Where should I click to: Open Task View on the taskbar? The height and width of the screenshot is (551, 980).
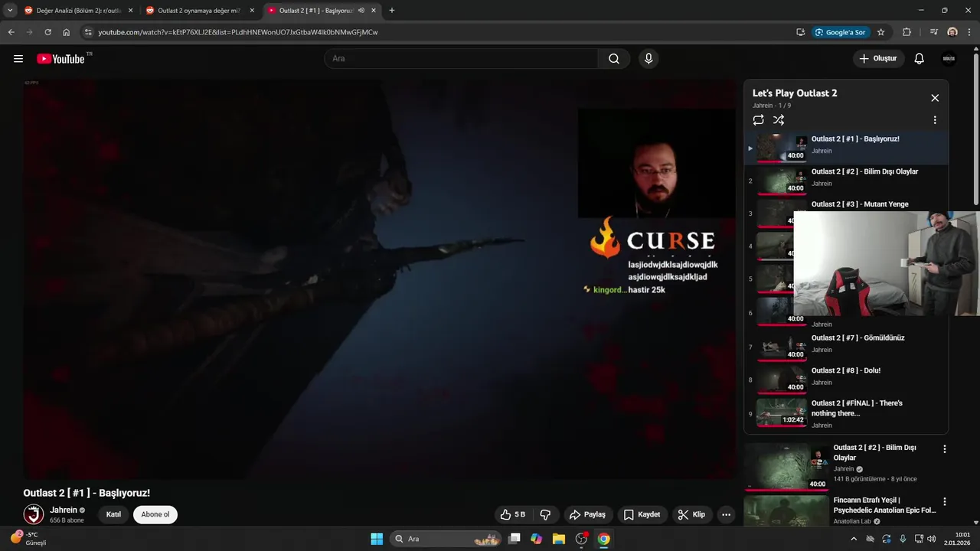514,539
